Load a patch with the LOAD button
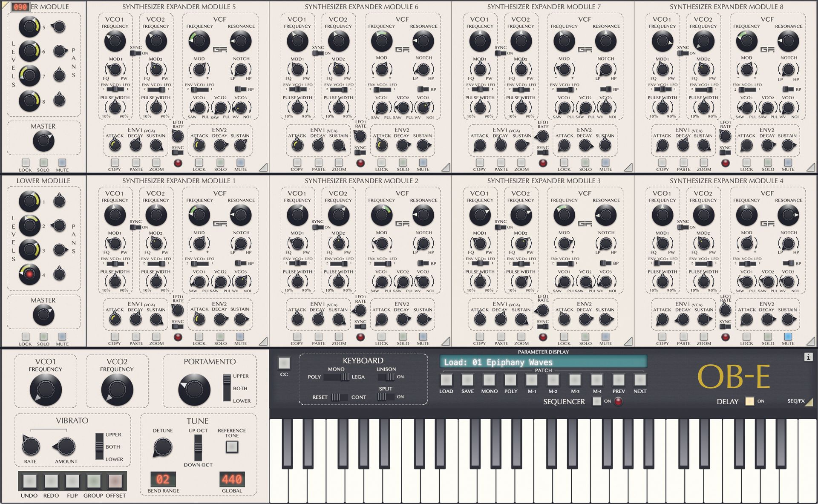 (446, 380)
